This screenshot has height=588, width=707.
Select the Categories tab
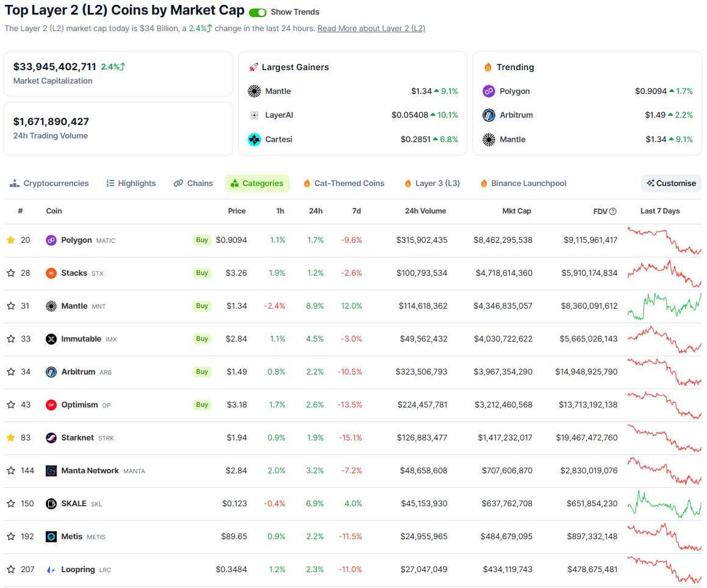[257, 183]
